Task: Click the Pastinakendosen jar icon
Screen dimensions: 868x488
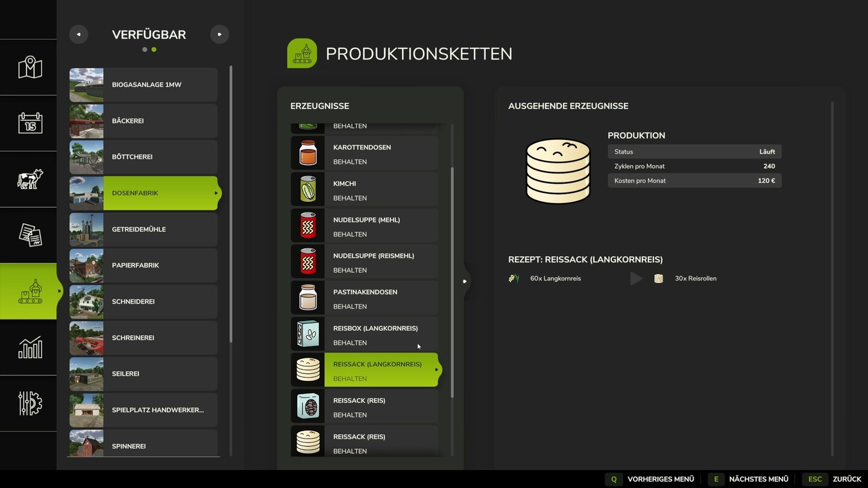Action: coord(308,298)
